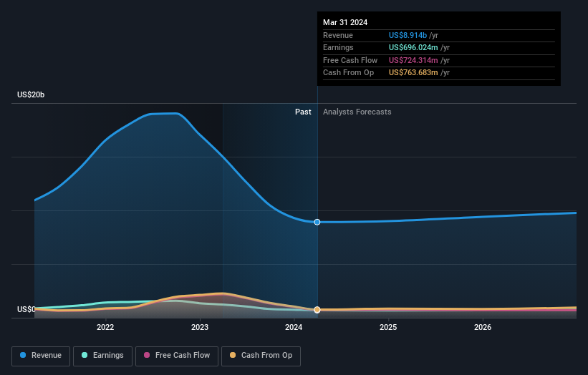The image size is (588, 375).
Task: Click the US$763.683m cash from op value
Action: pyautogui.click(x=413, y=73)
